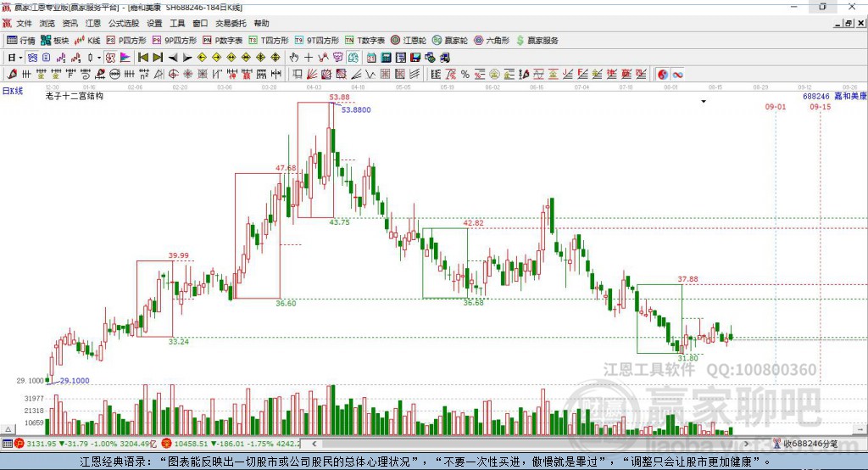Open the 浏览 menu
The height and width of the screenshot is (470, 868).
(47, 23)
